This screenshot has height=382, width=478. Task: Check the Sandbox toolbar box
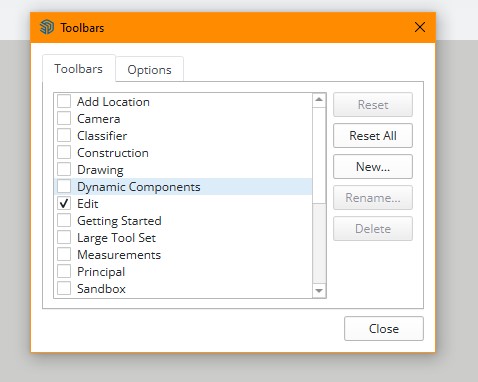pyautogui.click(x=64, y=288)
